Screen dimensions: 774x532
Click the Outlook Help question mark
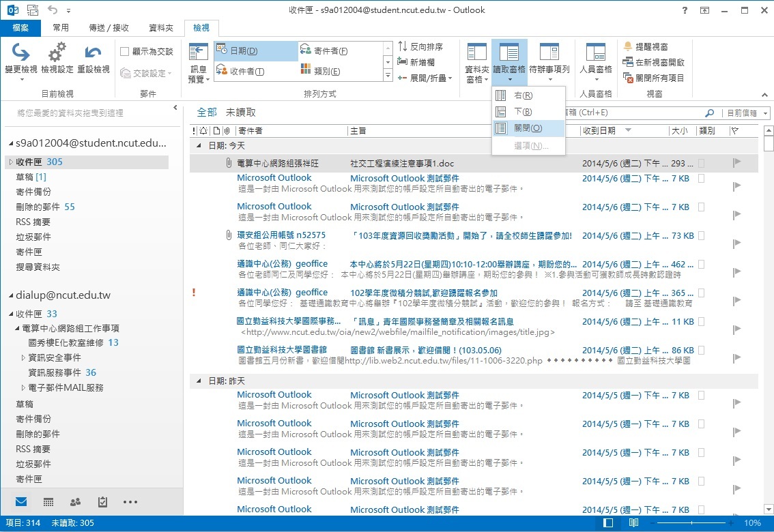[685, 10]
